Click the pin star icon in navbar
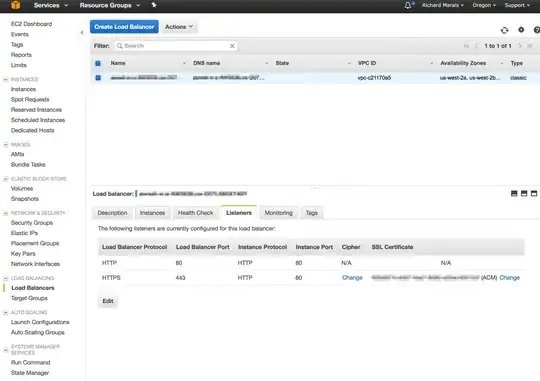This screenshot has height=381, width=540. [154, 5]
